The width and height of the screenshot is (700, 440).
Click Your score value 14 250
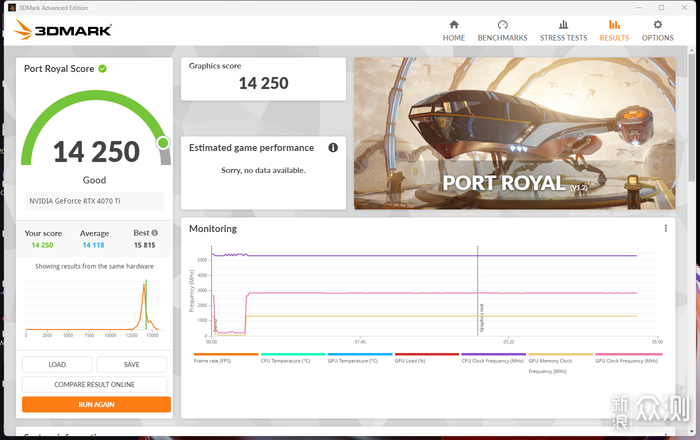click(x=42, y=245)
